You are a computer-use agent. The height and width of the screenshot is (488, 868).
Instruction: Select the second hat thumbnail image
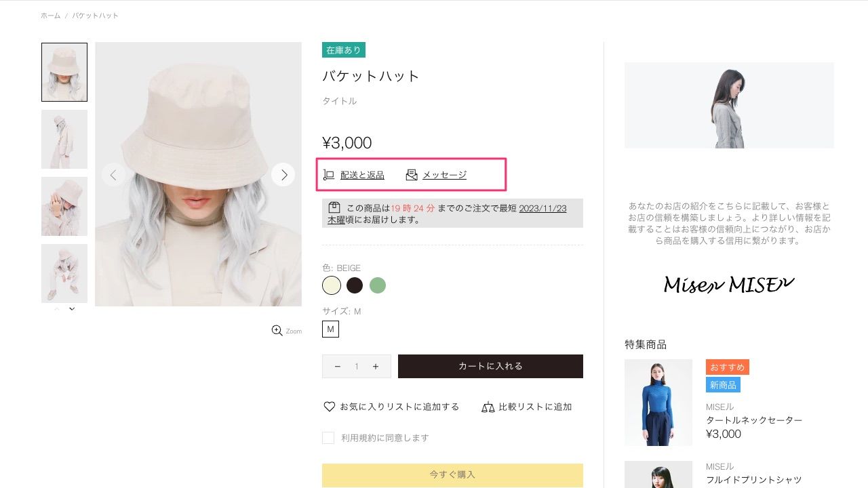coord(64,139)
